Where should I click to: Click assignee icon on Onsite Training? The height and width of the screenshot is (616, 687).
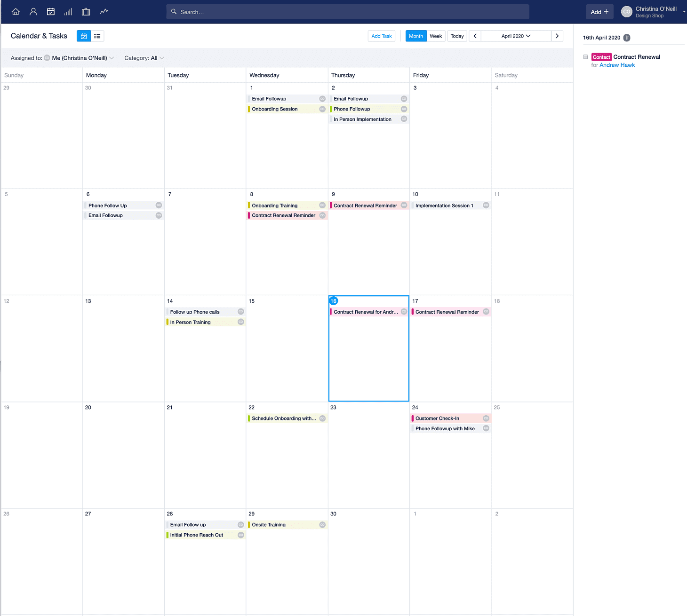point(322,525)
